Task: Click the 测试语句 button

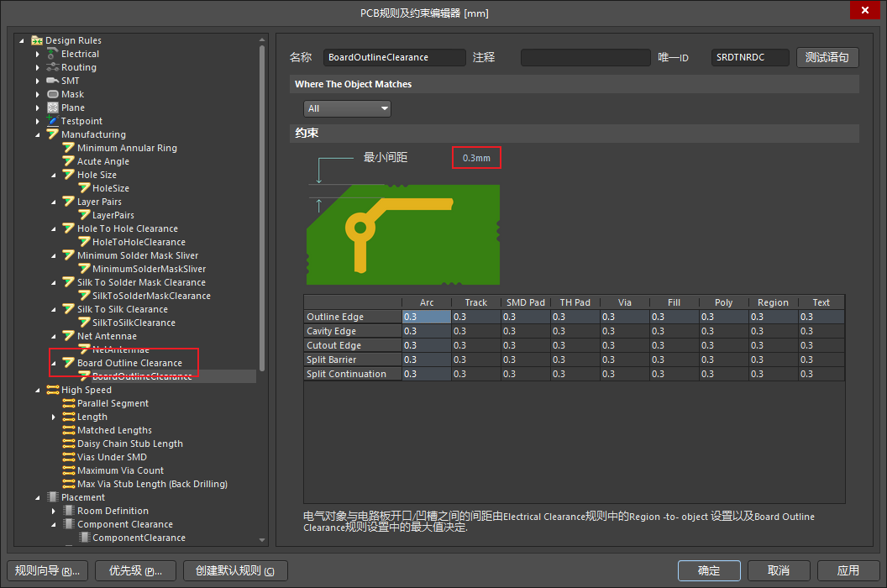Action: [x=827, y=57]
